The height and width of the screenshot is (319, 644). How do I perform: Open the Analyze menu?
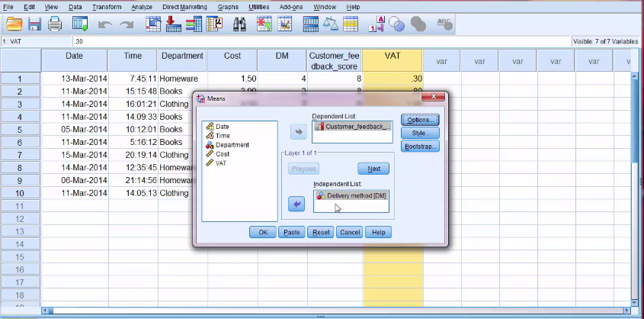coord(141,7)
